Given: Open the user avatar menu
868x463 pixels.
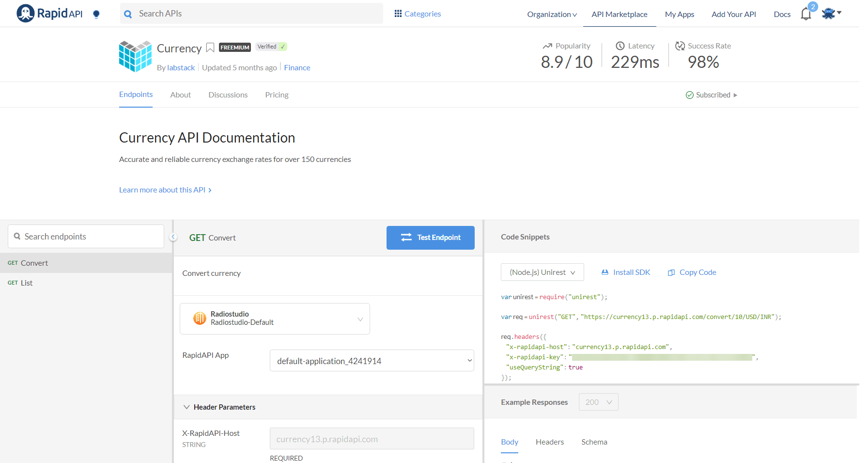Looking at the screenshot, I should [x=831, y=14].
